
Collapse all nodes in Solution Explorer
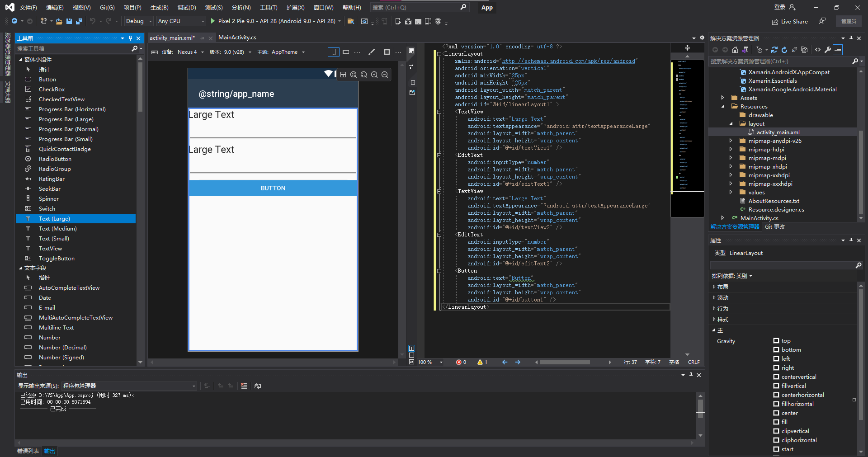pos(795,50)
